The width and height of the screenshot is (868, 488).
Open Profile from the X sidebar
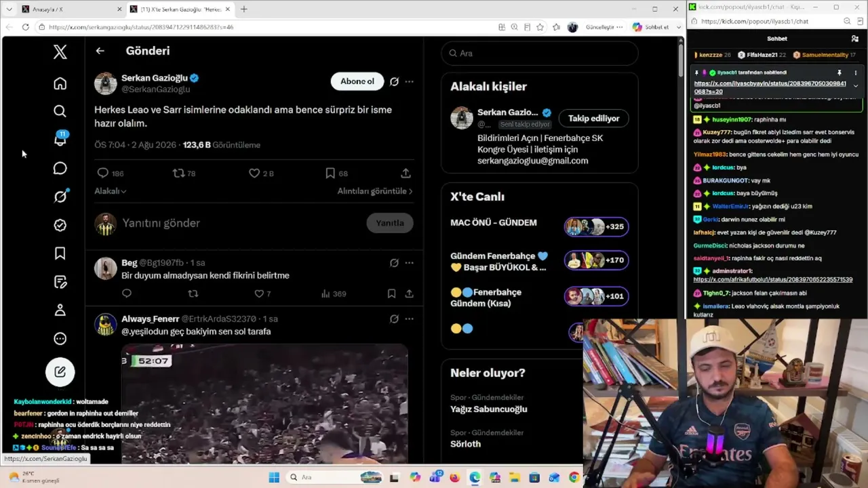coord(60,310)
